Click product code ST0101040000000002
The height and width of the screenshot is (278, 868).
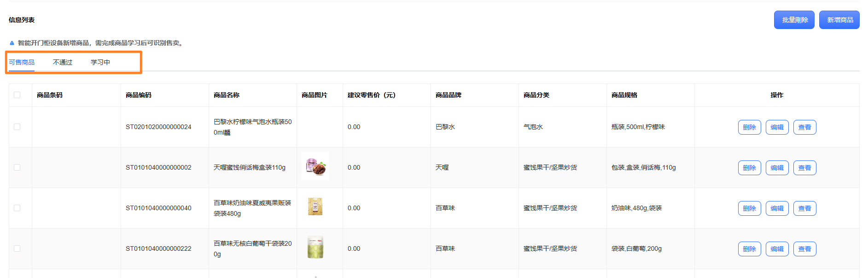click(x=158, y=167)
